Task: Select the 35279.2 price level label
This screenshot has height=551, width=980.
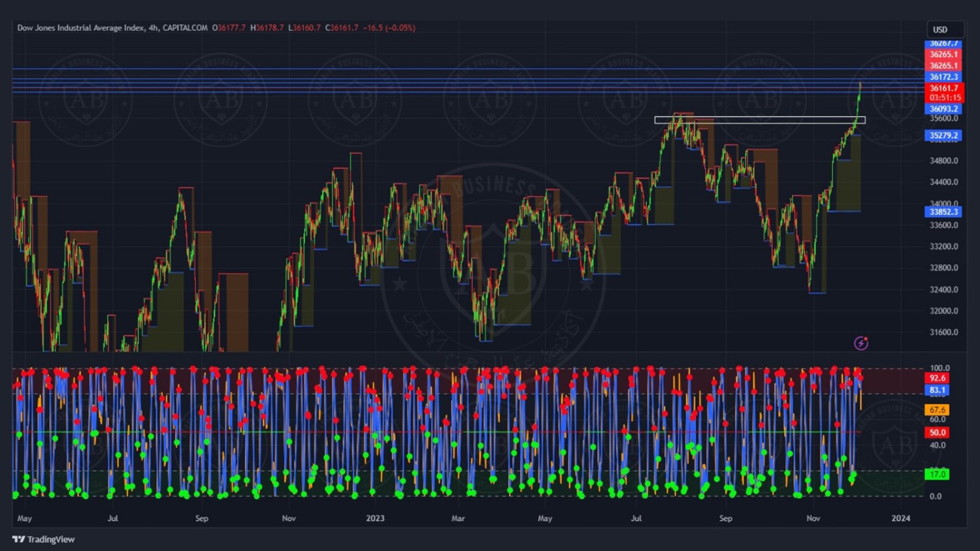Action: 943,136
